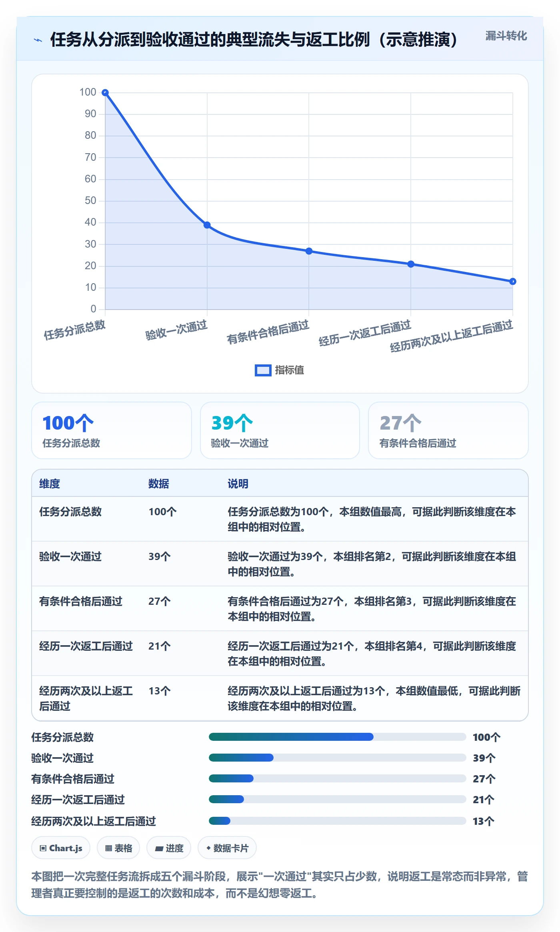Click the 有条件合格后通过 progress bar
This screenshot has height=932, width=560.
point(338,778)
